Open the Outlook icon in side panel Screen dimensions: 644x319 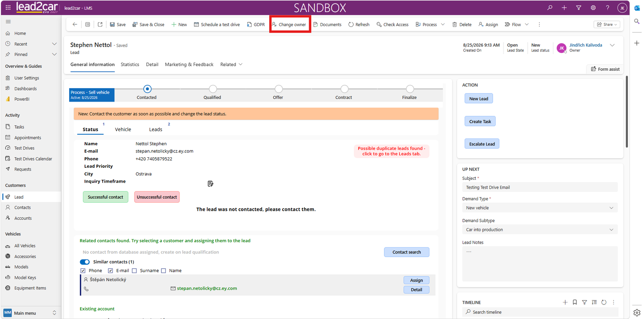637,8
